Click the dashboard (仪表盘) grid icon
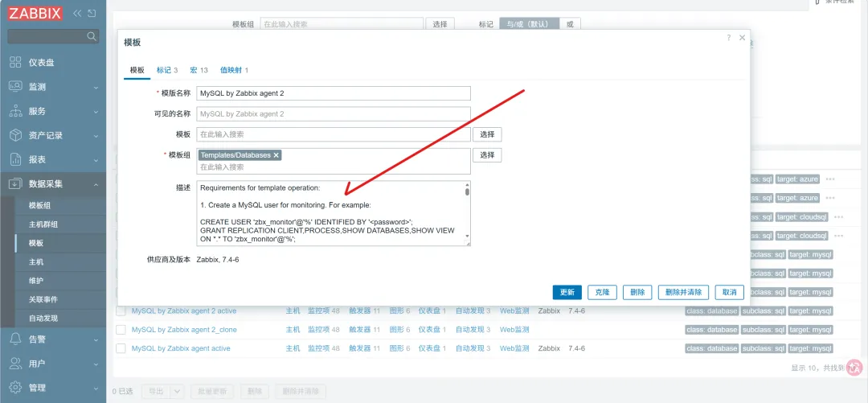868x403 pixels. click(15, 63)
